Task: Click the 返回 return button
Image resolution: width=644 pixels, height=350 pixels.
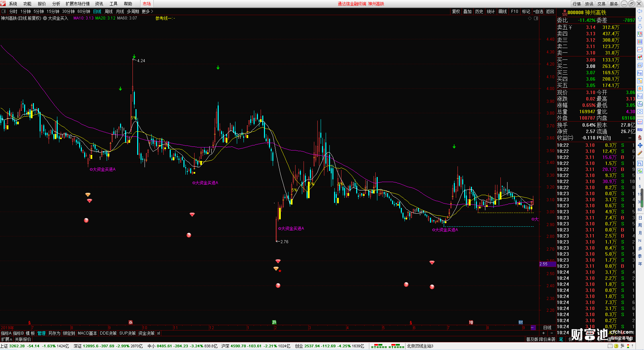Action: (x=550, y=11)
